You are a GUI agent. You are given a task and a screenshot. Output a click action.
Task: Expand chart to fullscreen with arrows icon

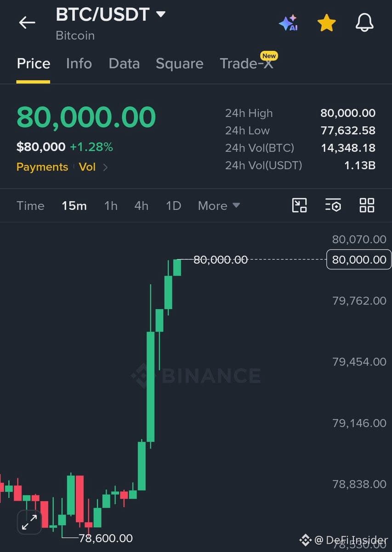pyautogui.click(x=29, y=522)
